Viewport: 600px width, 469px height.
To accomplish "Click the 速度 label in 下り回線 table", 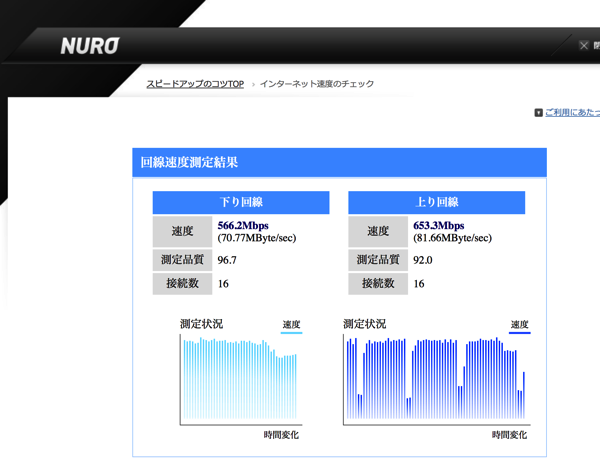I will [x=183, y=231].
